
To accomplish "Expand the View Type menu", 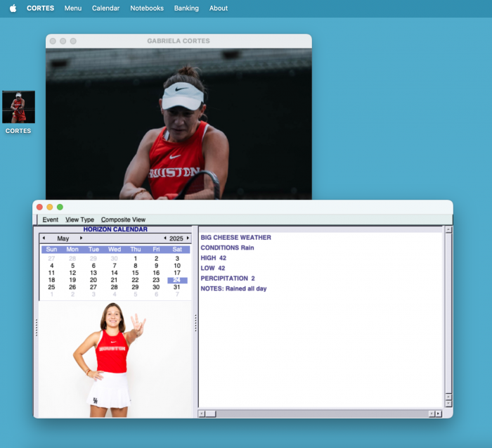I will coord(79,220).
